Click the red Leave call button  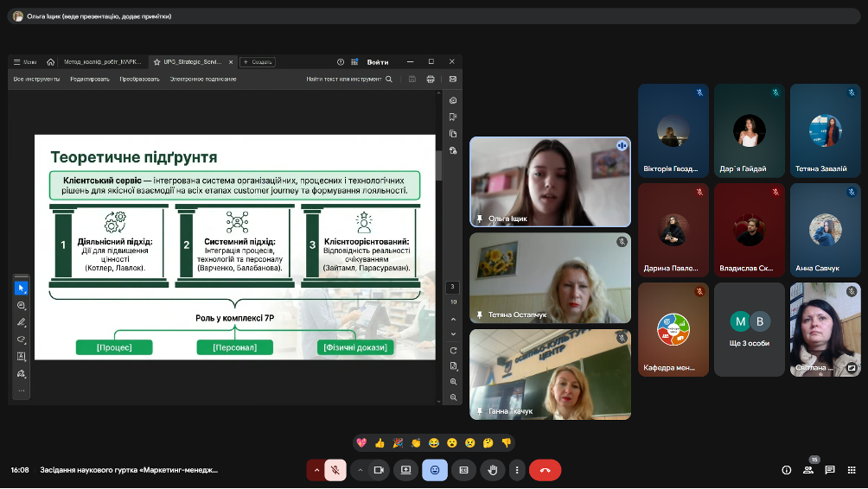click(545, 470)
